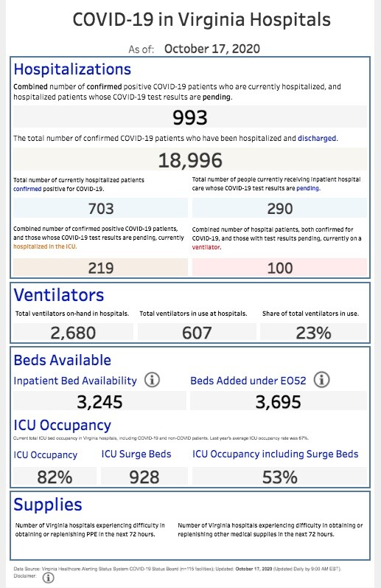Open the Disclaimer info icon at bottom
Image resolution: width=381 pixels, height=588 pixels.
(49, 578)
